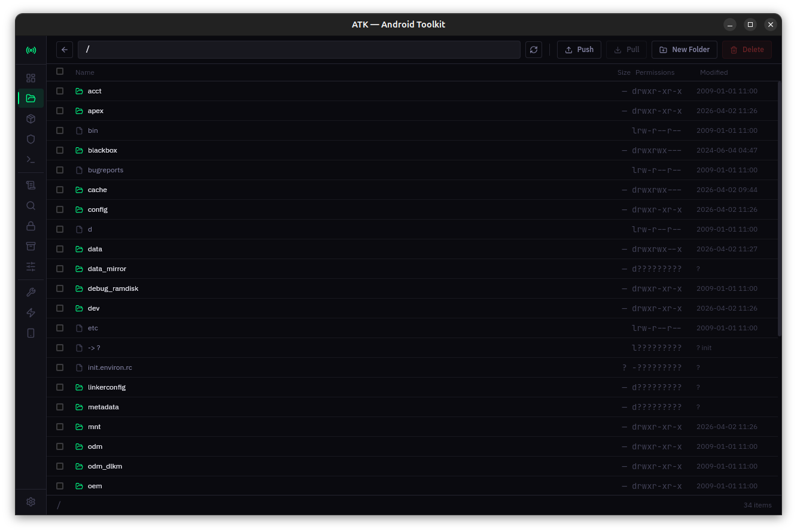The width and height of the screenshot is (797, 532).
Task: Click the blackbox modified date 2024-06-04 04:47
Action: (x=727, y=150)
